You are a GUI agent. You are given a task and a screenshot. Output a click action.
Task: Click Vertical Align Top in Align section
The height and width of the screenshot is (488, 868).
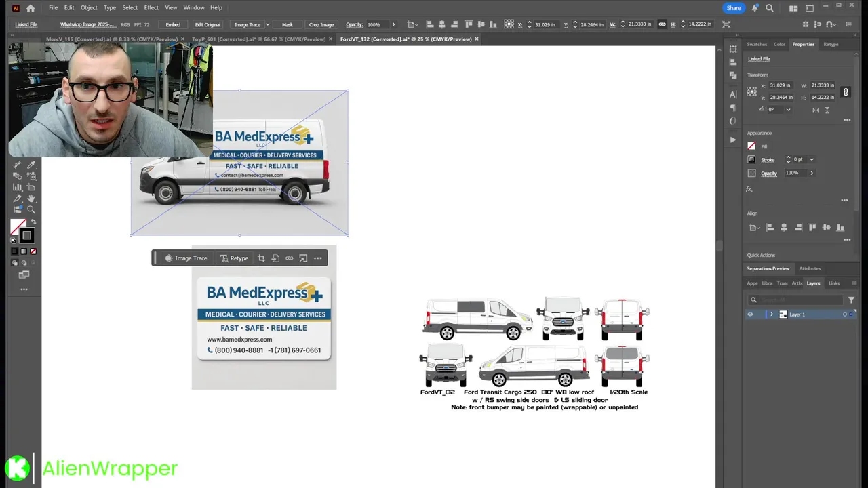tap(812, 227)
